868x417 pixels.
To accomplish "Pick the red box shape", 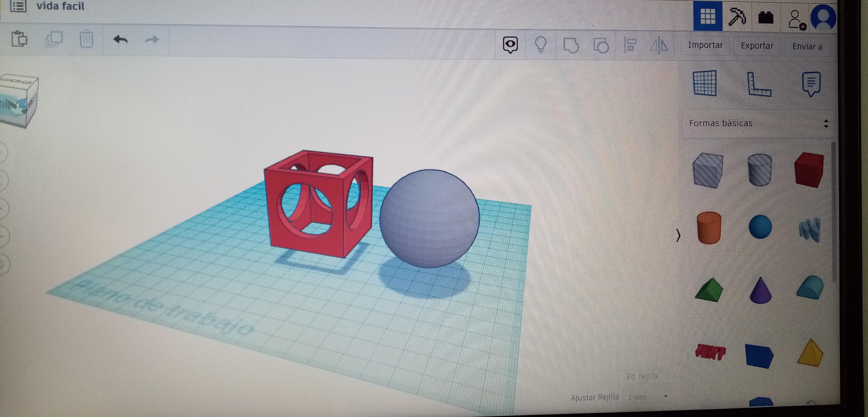I will click(x=809, y=170).
